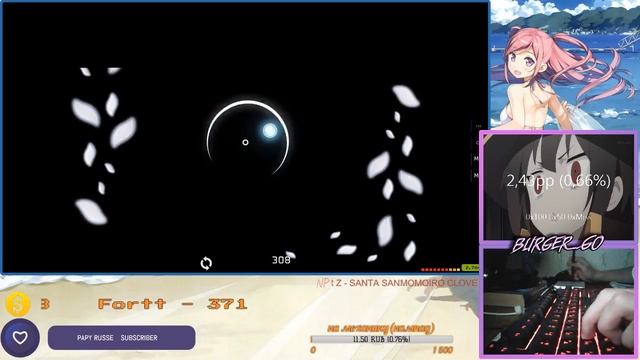
Task: Click the heart icon in the purple circle
Action: 20,338
